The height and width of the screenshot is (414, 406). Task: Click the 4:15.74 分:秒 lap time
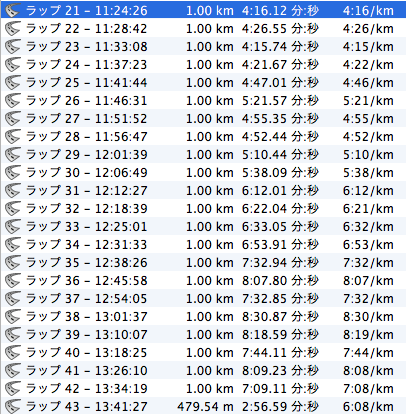280,47
